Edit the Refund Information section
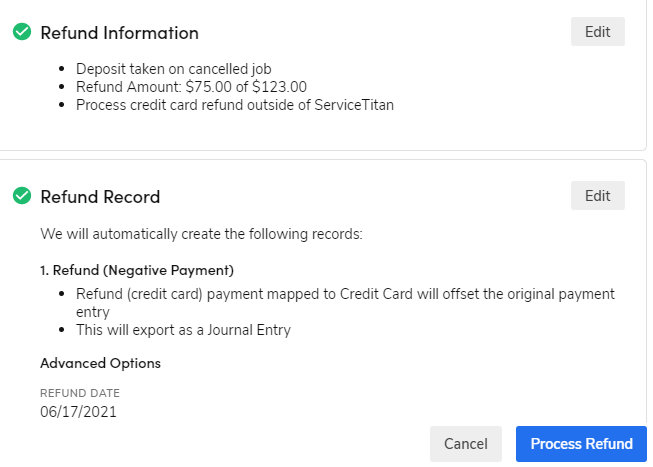This screenshot has width=653, height=467. [x=597, y=31]
